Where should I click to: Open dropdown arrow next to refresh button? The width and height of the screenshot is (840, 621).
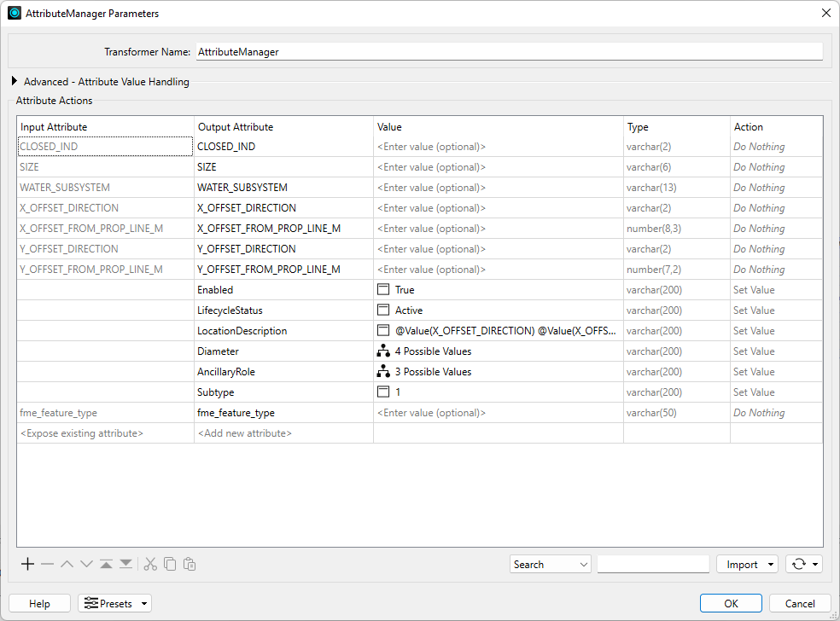[x=815, y=564]
